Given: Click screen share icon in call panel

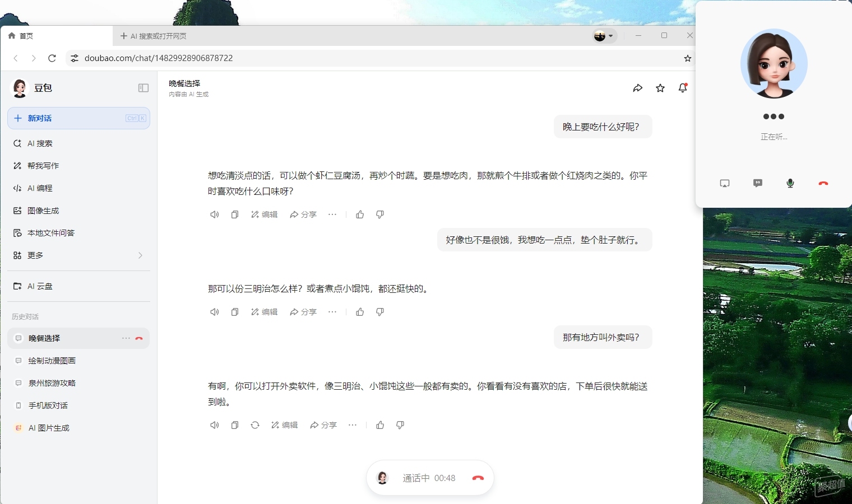Looking at the screenshot, I should 725,183.
